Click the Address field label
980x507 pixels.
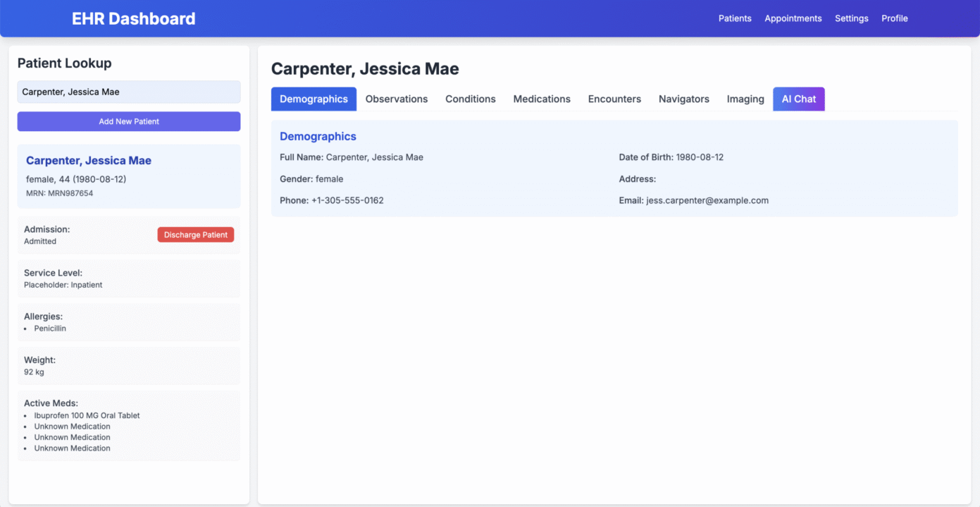[x=638, y=179]
